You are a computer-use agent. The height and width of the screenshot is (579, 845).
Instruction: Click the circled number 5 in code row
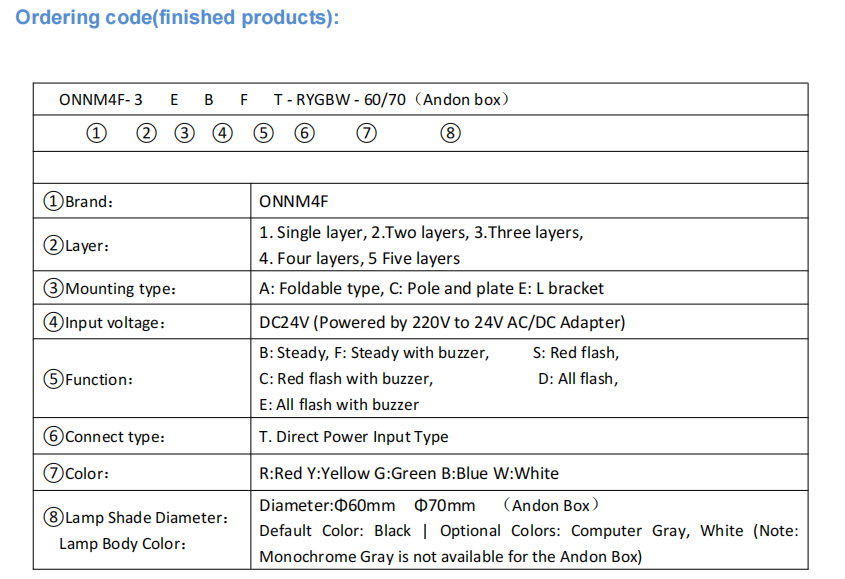click(x=263, y=133)
